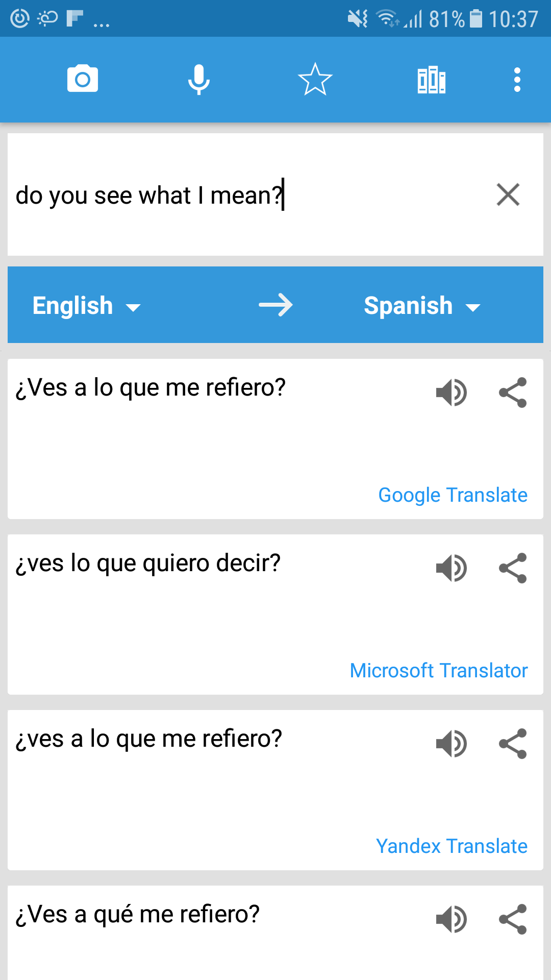Share the Google Translate translation
Viewport: 551px width, 980px height.
coord(513,392)
